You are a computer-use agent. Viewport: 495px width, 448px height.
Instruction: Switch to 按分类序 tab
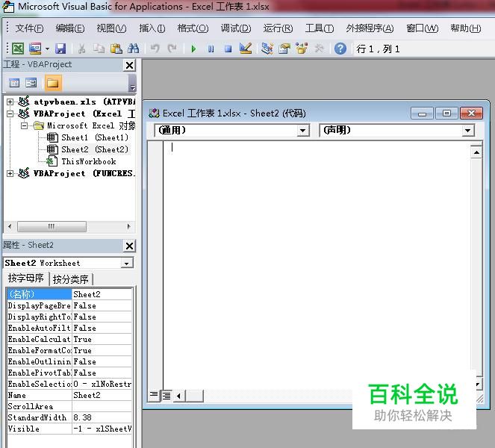pos(71,279)
